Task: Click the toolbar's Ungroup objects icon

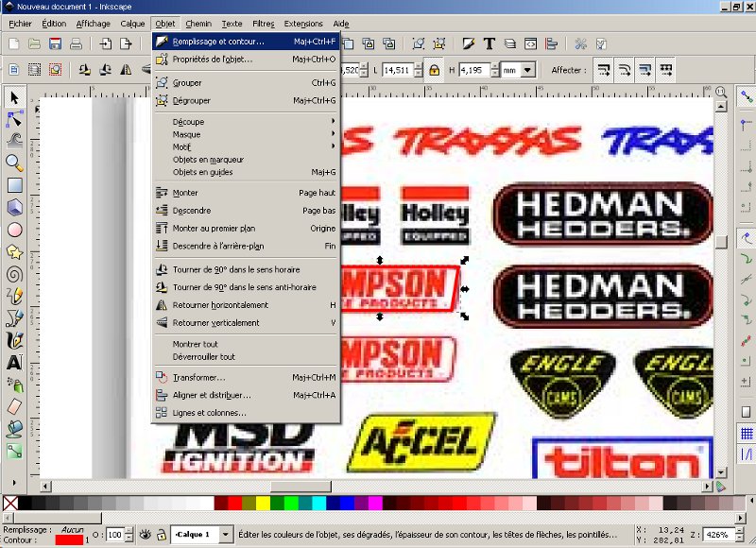Action: [439, 43]
